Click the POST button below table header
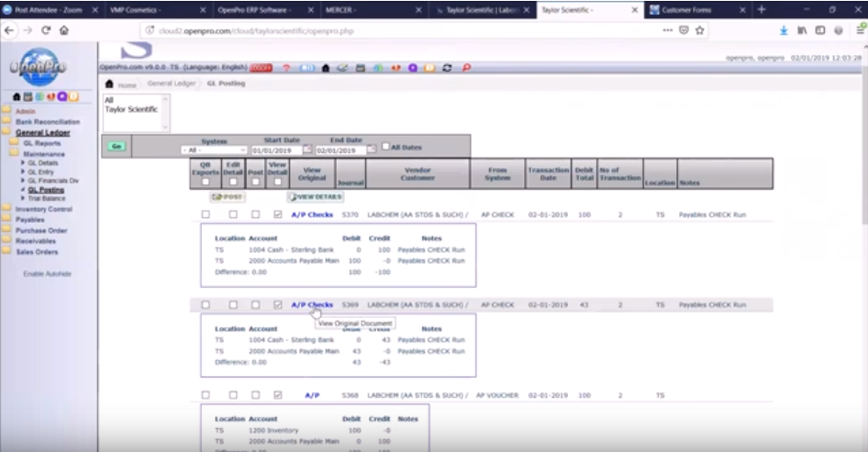The image size is (868, 452). pyautogui.click(x=228, y=196)
